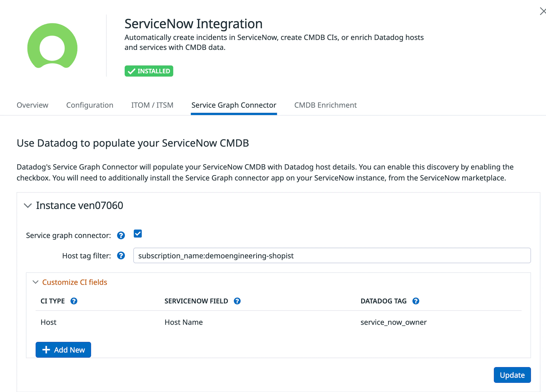Click the Update button
The width and height of the screenshot is (546, 392).
pos(512,375)
